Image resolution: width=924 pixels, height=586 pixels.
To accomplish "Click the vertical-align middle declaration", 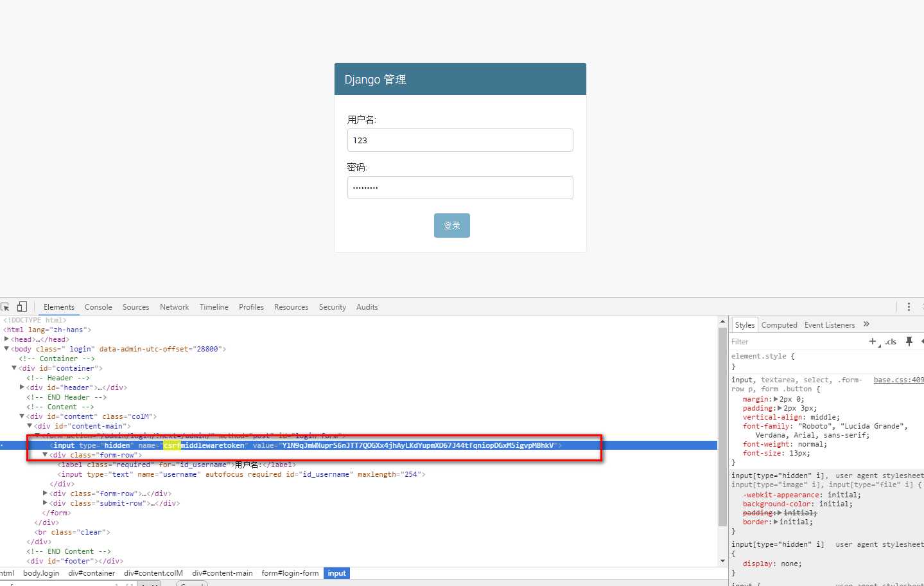I will tap(791, 417).
